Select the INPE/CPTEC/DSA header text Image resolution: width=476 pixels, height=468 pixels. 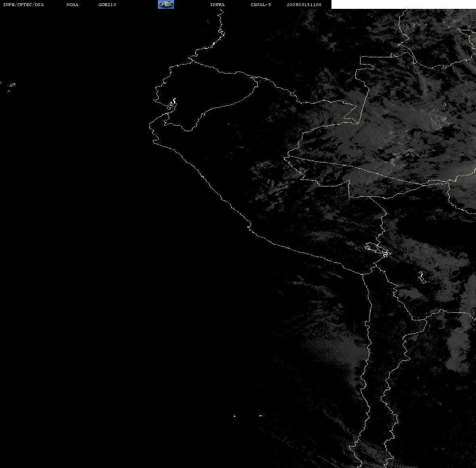pyautogui.click(x=23, y=4)
